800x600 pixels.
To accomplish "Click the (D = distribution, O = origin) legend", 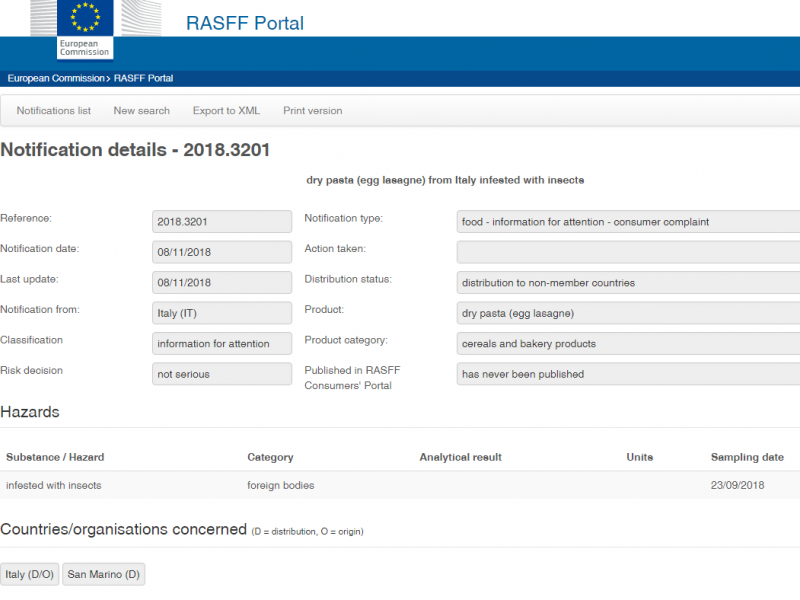I will tap(308, 532).
